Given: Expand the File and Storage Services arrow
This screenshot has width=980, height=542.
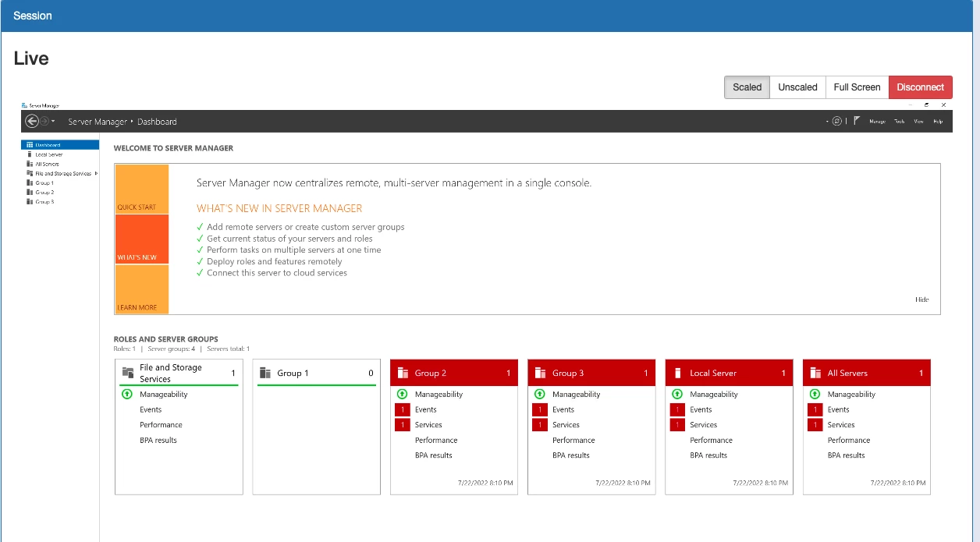Looking at the screenshot, I should (97, 173).
